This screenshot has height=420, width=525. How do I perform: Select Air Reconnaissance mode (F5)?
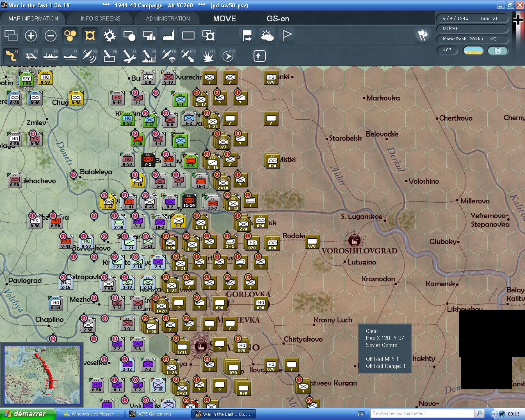[x=89, y=55]
